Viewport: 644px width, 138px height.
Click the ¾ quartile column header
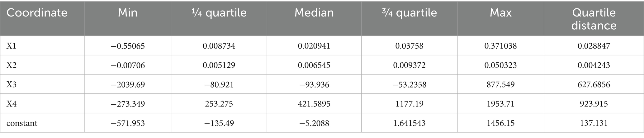[x=409, y=13]
